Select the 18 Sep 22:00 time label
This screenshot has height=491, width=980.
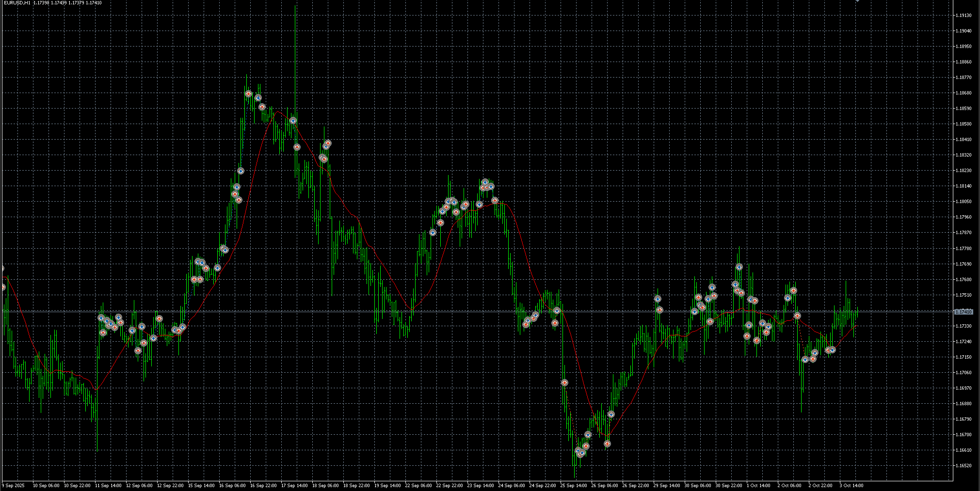click(356, 485)
